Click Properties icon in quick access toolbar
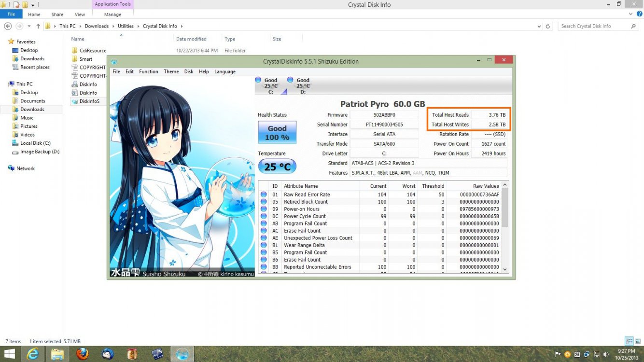 [x=16, y=5]
